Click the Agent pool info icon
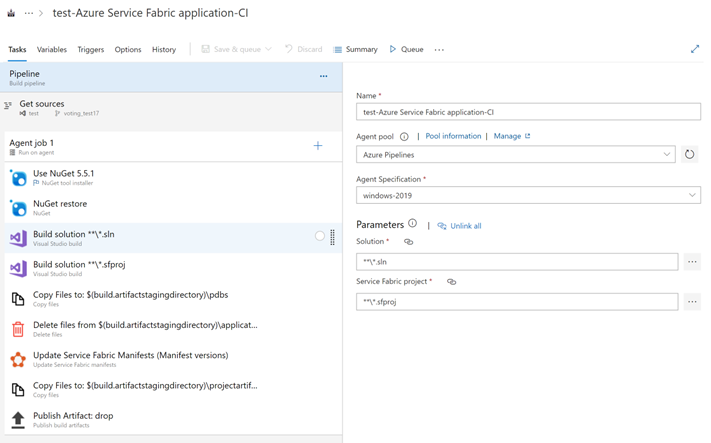This screenshot has height=443, width=711. 404,136
